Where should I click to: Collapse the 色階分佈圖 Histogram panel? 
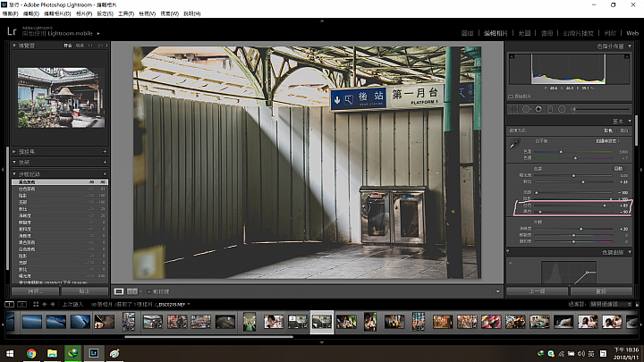[x=630, y=46]
